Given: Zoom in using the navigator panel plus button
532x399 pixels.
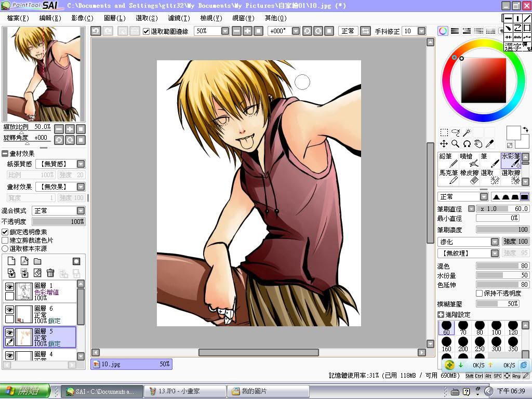Looking at the screenshot, I should [70, 129].
